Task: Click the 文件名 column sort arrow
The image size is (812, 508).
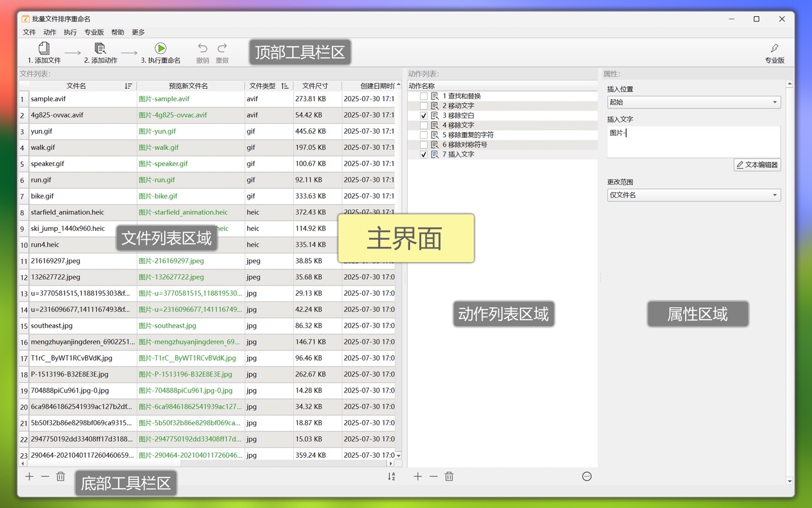Action: (x=128, y=86)
